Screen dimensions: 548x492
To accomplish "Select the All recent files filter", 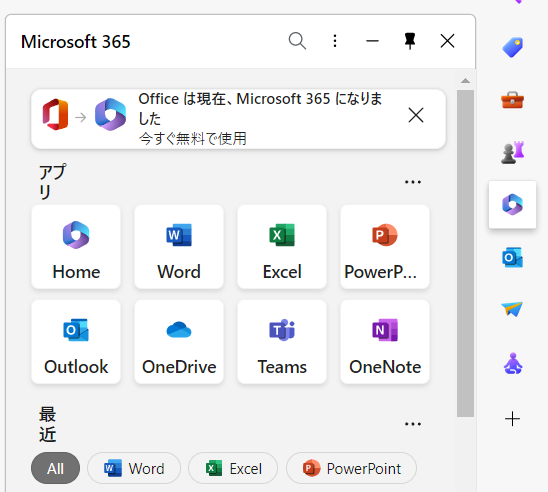I will (x=56, y=468).
